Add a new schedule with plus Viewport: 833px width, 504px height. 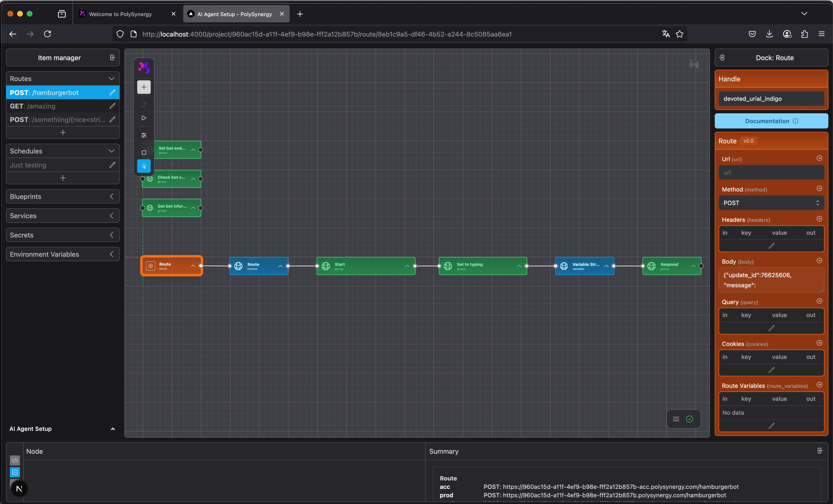point(63,178)
